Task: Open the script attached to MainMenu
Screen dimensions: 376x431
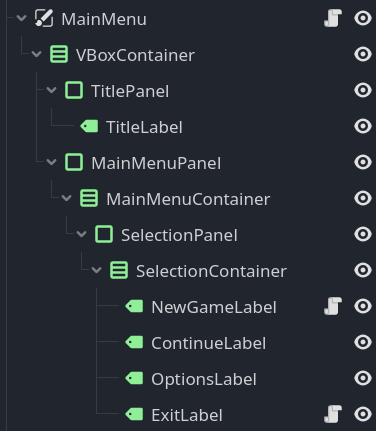Action: 333,18
